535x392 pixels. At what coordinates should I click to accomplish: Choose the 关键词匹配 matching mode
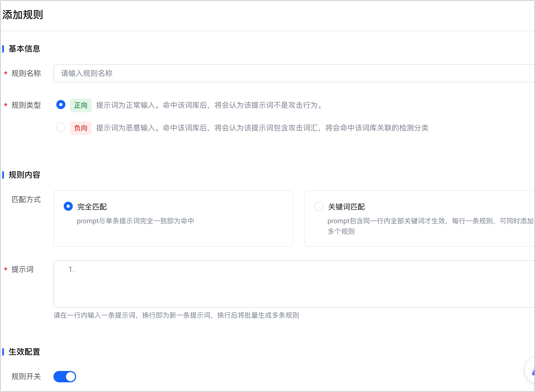(319, 206)
